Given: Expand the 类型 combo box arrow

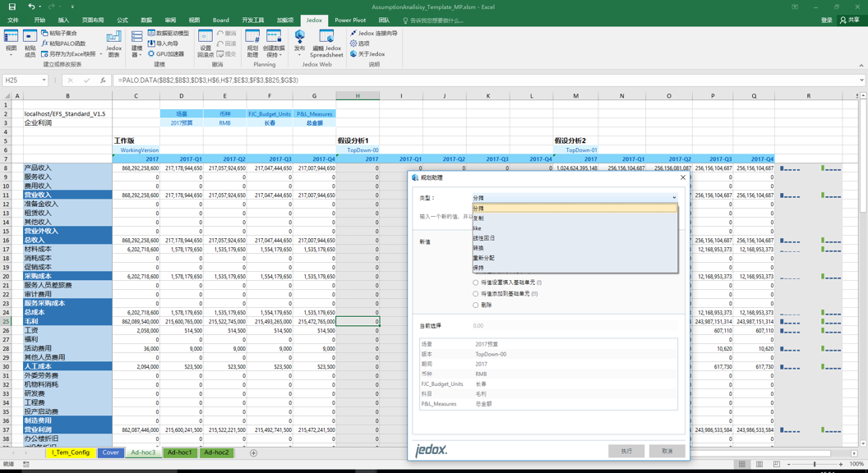Looking at the screenshot, I should 674,198.
